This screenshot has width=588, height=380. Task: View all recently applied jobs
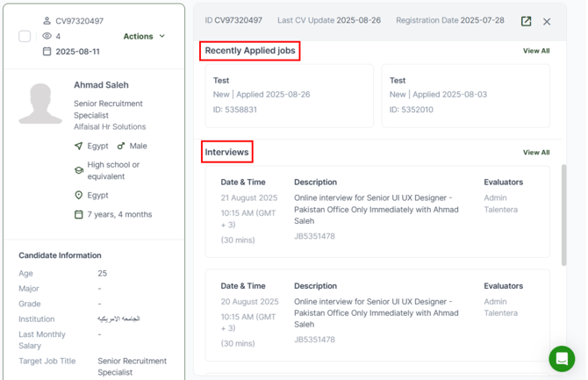(x=535, y=51)
